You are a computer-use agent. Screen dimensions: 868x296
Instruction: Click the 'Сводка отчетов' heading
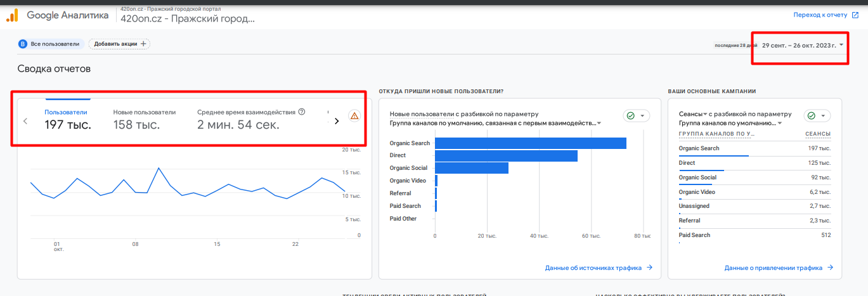(54, 68)
